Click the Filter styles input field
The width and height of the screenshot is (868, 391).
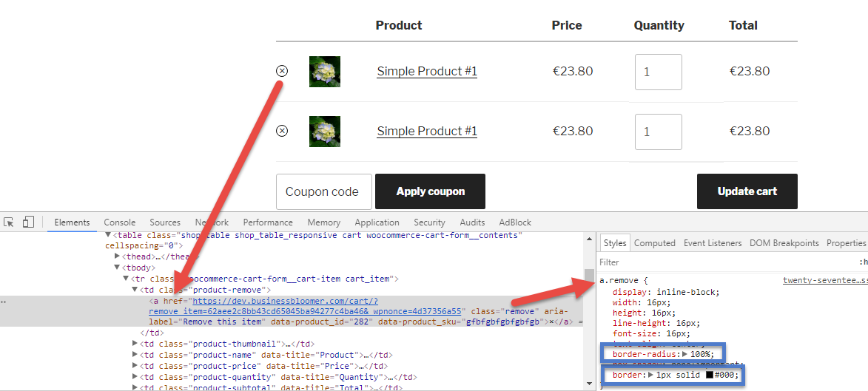pos(725,262)
